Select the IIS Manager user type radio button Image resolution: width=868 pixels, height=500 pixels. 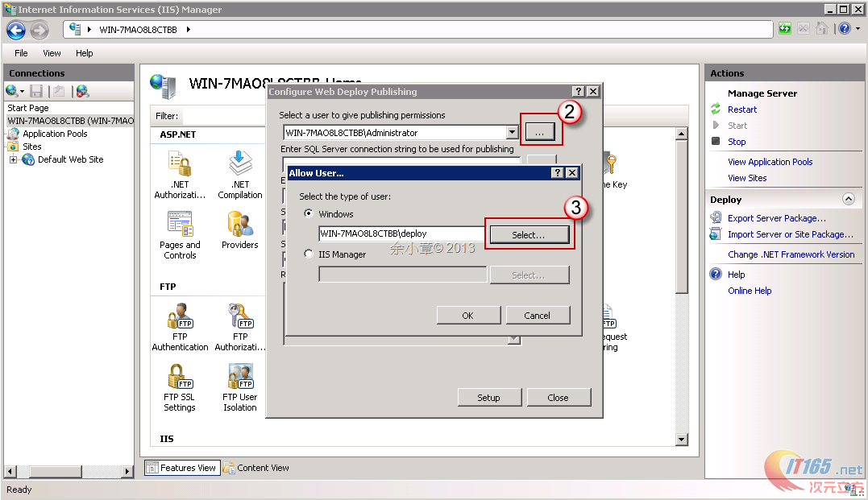(x=309, y=254)
